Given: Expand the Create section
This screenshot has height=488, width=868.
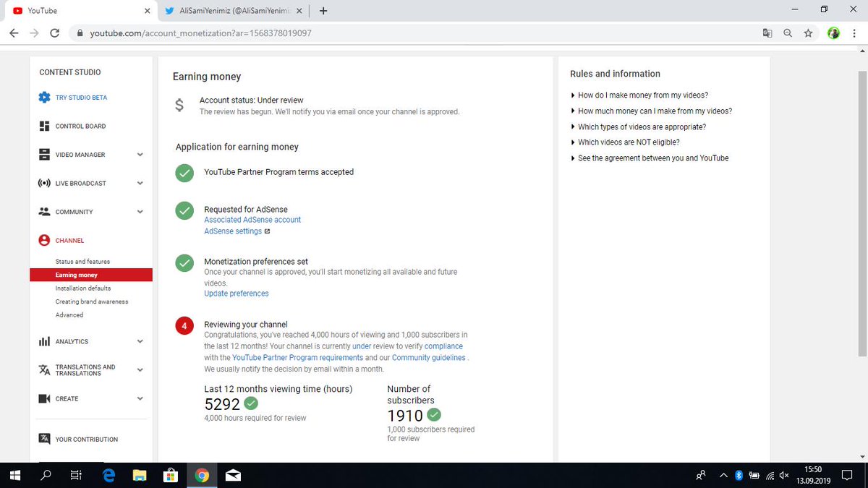Looking at the screenshot, I should point(140,398).
